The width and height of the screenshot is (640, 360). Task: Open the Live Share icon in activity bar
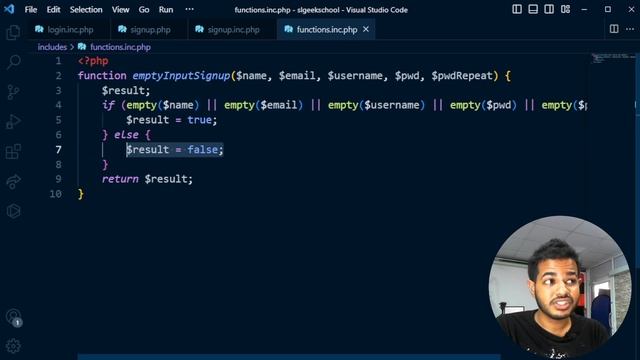tap(13, 181)
